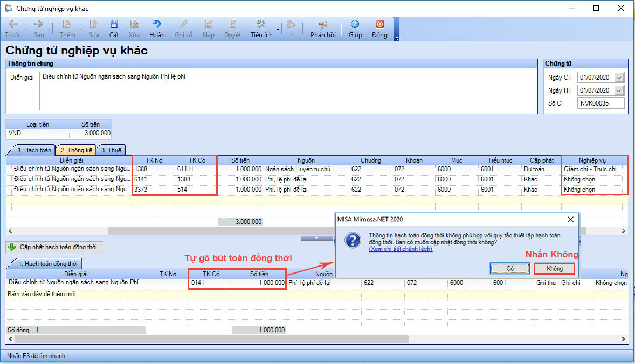The height and width of the screenshot is (364, 635).
Task: Select TK Có cell 514
Action: 196,190
